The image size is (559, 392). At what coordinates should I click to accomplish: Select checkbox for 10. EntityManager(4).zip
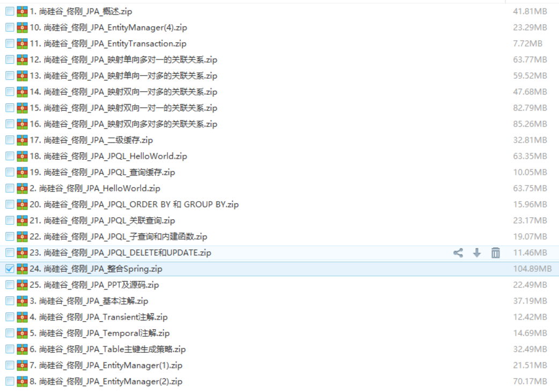point(10,27)
